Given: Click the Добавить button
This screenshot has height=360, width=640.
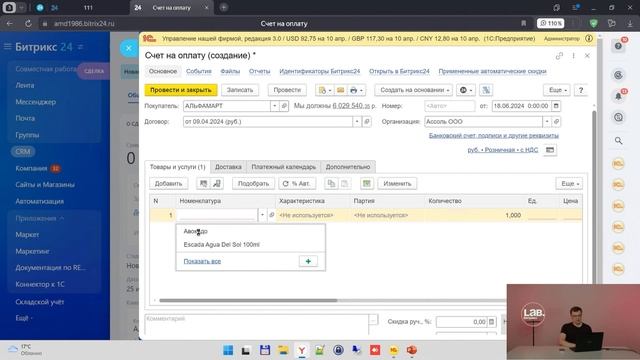Looking at the screenshot, I should pos(168,184).
